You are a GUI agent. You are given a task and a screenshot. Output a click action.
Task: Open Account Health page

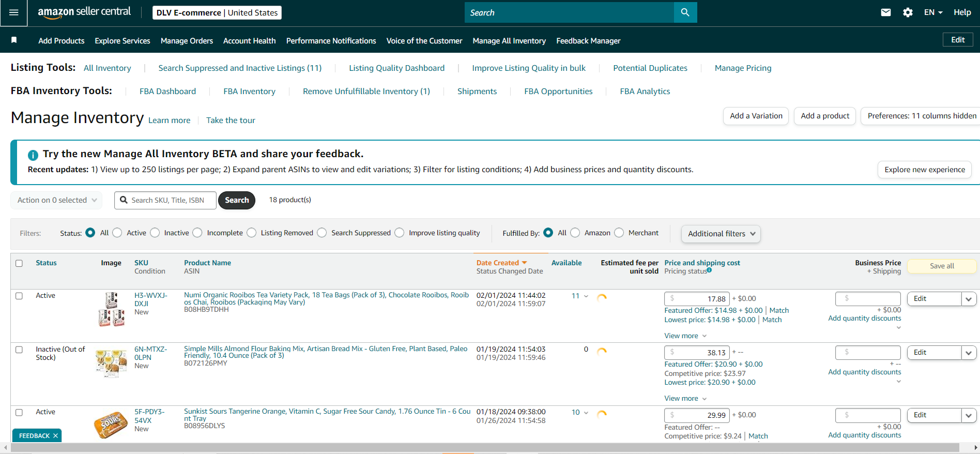pyautogui.click(x=250, y=41)
